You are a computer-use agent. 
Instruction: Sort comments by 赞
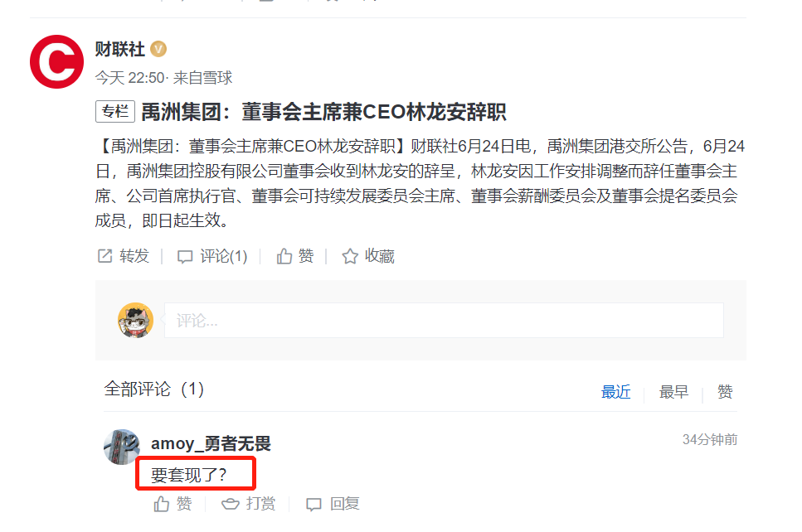[725, 392]
